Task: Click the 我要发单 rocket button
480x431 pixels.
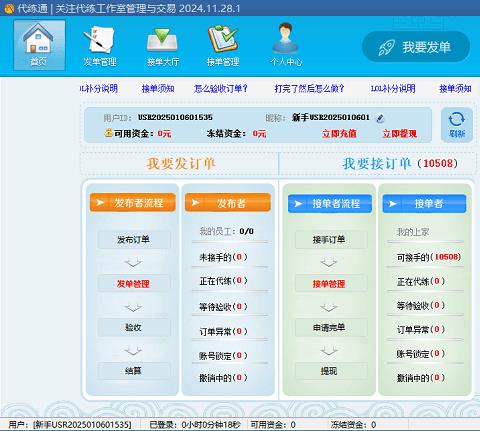Action: (x=416, y=47)
